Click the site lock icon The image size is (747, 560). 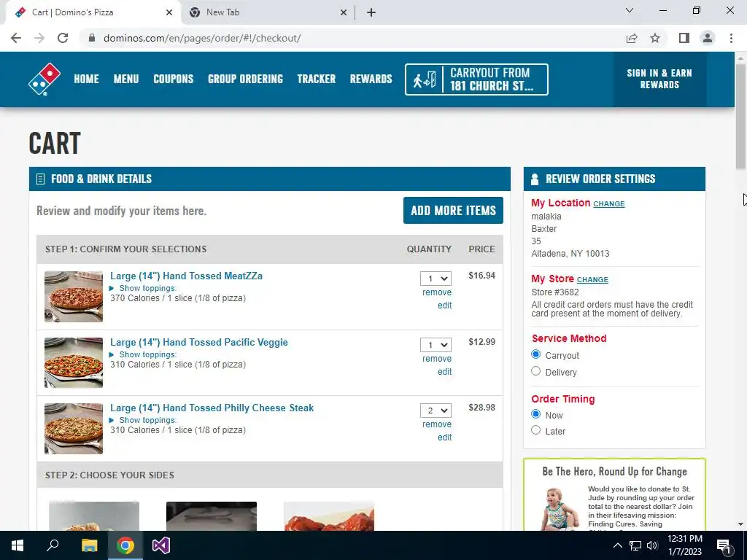(x=92, y=38)
